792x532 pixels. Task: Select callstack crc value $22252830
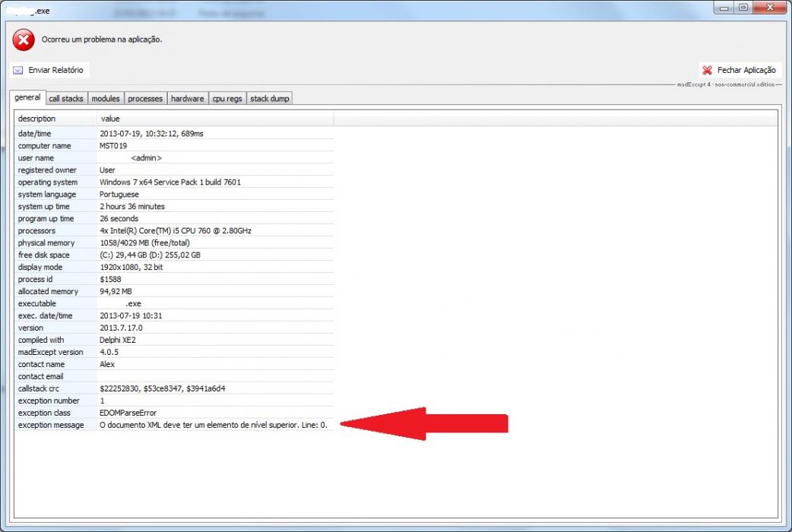pos(163,388)
